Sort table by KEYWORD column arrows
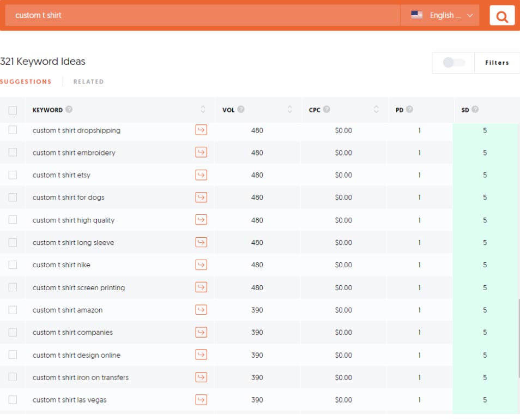 pyautogui.click(x=203, y=109)
